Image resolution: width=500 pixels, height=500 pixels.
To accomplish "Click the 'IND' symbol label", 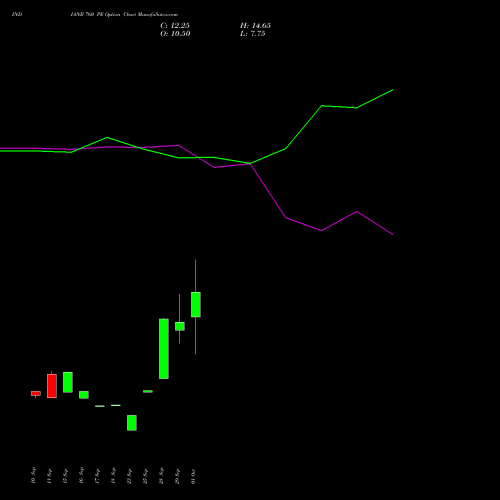I will 17,14.
